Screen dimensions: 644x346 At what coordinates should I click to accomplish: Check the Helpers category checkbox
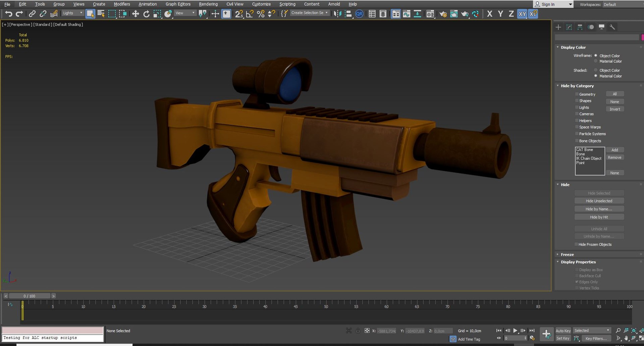pyautogui.click(x=577, y=121)
